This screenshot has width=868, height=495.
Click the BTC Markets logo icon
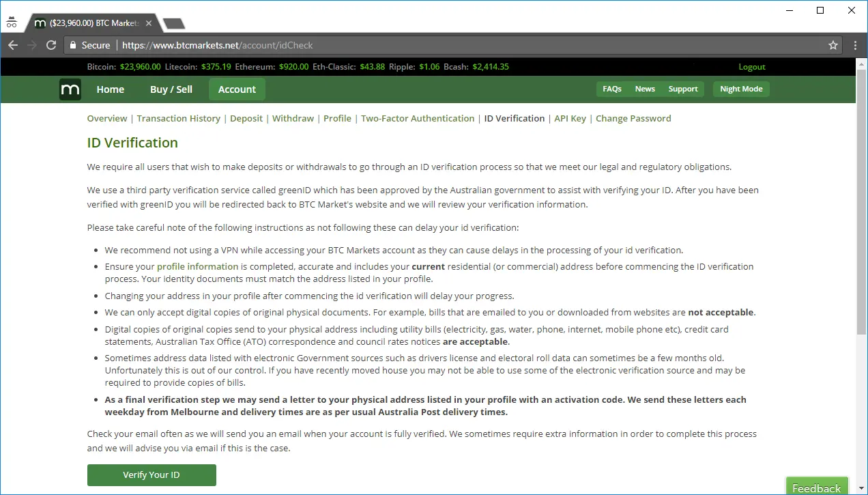coord(70,89)
